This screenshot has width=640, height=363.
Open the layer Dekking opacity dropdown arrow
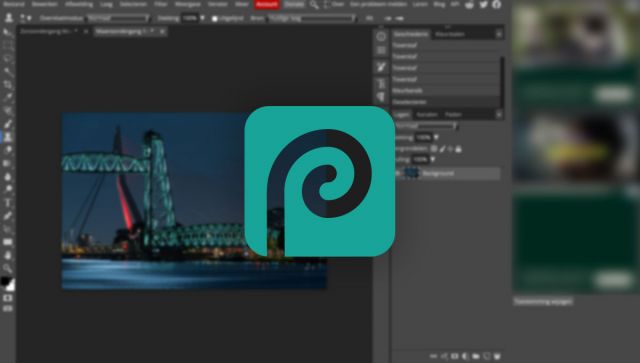[x=436, y=138]
